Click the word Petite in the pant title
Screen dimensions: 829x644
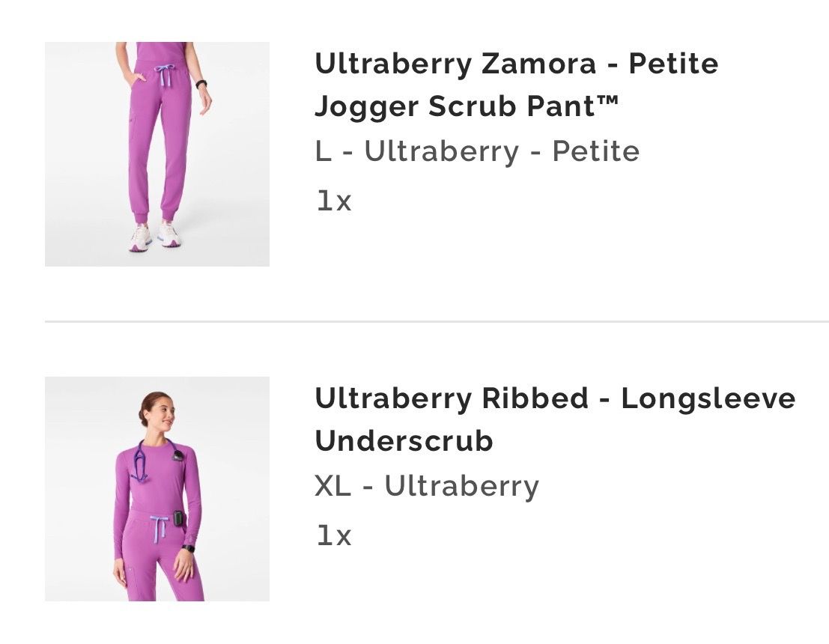pyautogui.click(x=673, y=64)
